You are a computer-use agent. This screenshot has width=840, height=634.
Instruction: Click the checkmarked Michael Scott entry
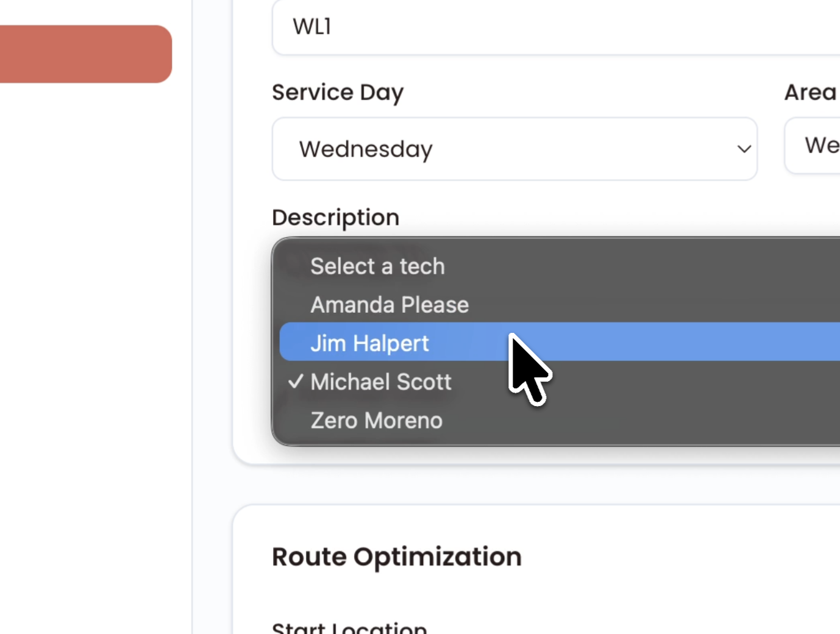pos(380,382)
